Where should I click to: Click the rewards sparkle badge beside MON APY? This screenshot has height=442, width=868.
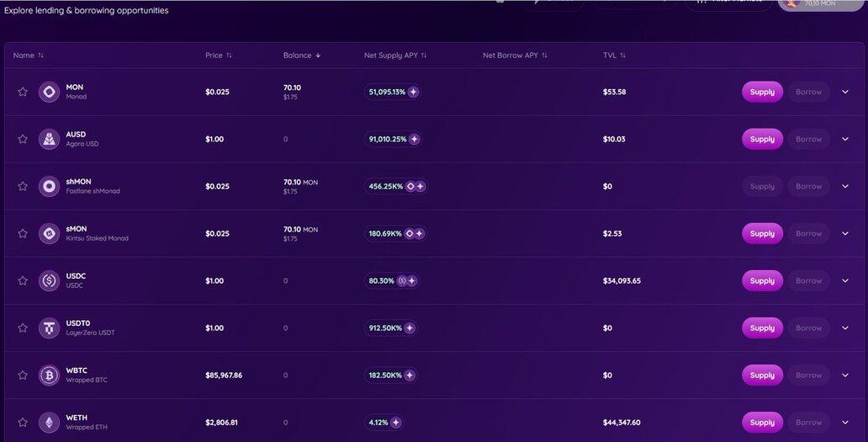pyautogui.click(x=414, y=92)
